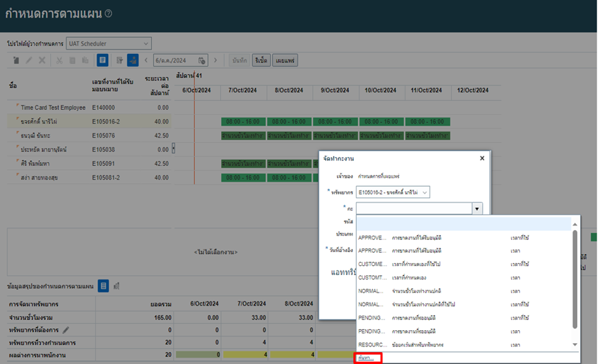Toggle the blue resource view toolbar button
This screenshot has width=598, height=364.
pos(132,60)
